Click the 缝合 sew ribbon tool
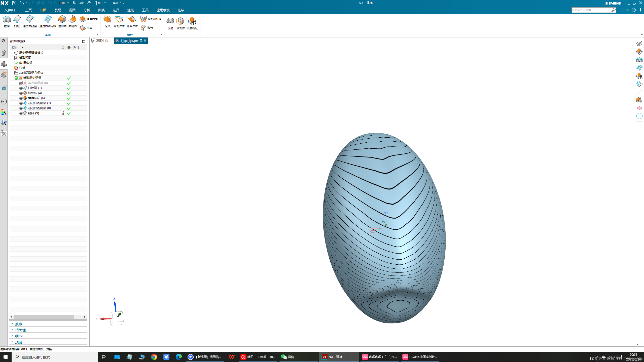Screen dimensions: 644x362 [147, 28]
